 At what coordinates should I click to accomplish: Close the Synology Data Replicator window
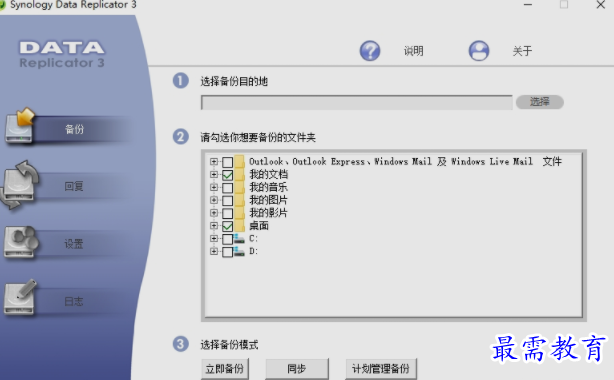[x=600, y=5]
